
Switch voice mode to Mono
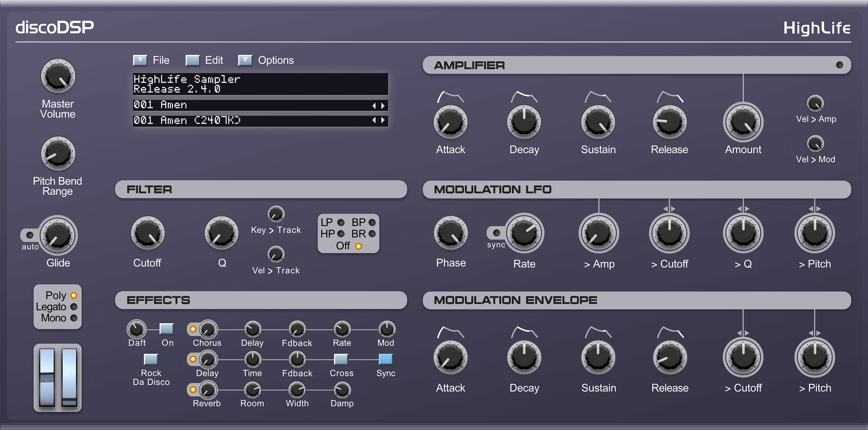pyautogui.click(x=74, y=318)
